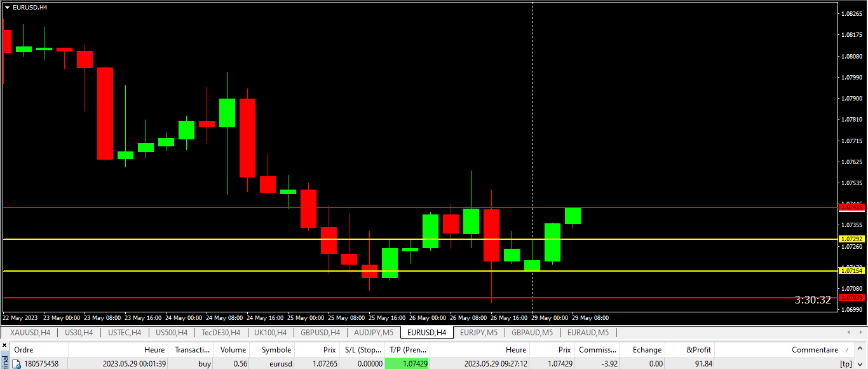Sort by the Commentaire column header
Screen dimensions: 868x369
click(x=785, y=350)
